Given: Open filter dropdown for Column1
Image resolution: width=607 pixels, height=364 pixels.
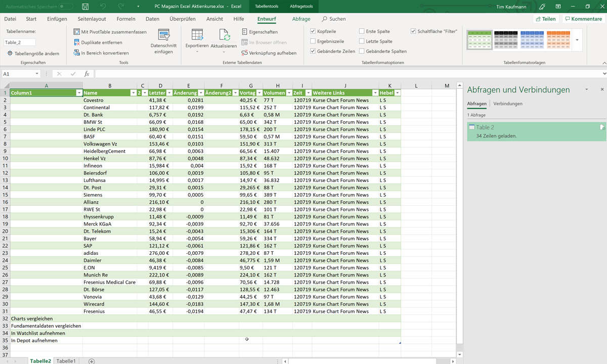Looking at the screenshot, I should pos(79,93).
